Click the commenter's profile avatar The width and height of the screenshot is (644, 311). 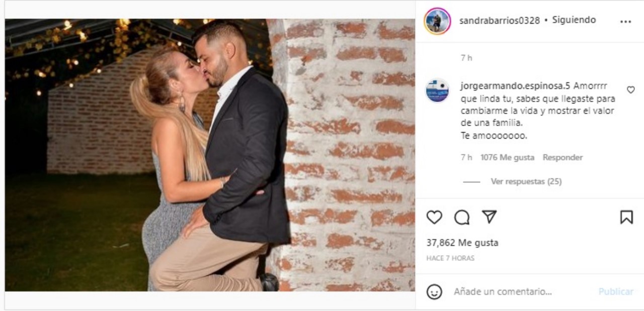point(437,90)
